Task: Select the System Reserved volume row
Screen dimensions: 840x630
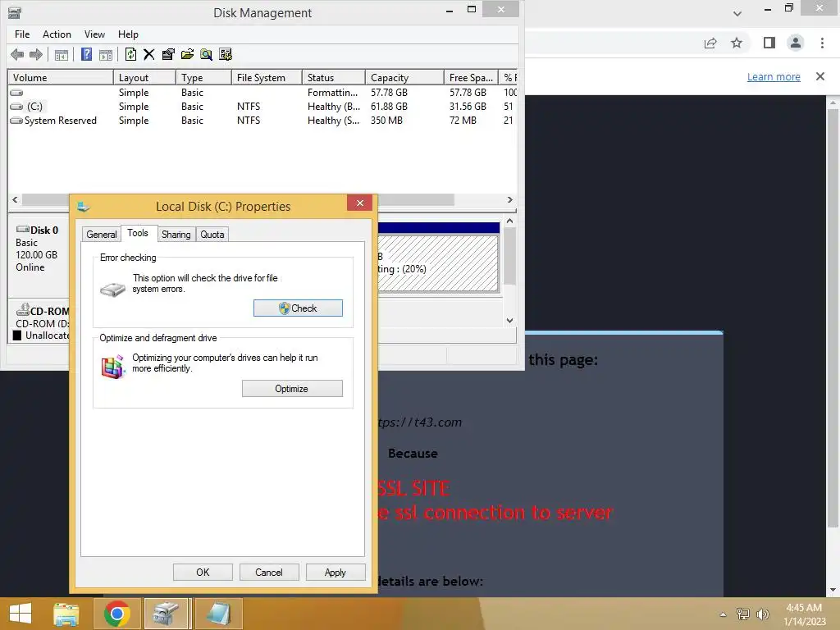Action: (x=262, y=121)
